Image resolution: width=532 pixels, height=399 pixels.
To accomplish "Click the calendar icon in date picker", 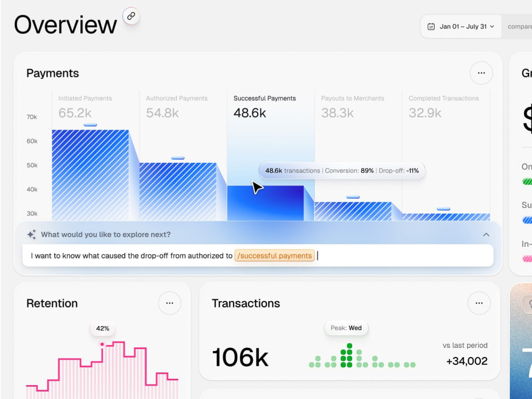I will tap(431, 27).
